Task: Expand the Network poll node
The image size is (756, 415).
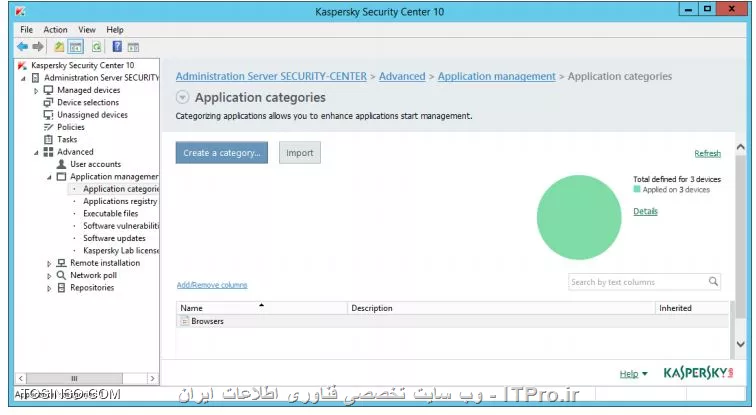Action: pos(49,276)
